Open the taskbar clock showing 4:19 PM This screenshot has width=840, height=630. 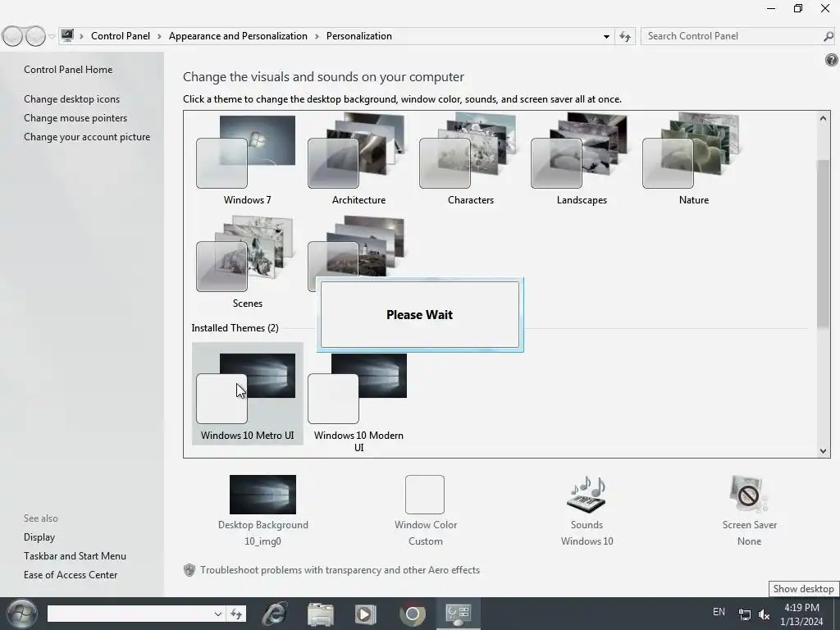click(x=801, y=614)
